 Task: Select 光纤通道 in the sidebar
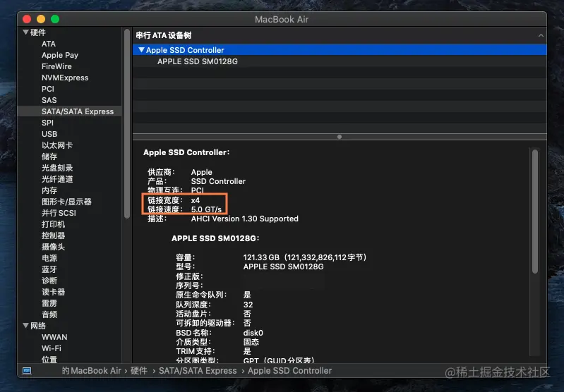tap(57, 179)
